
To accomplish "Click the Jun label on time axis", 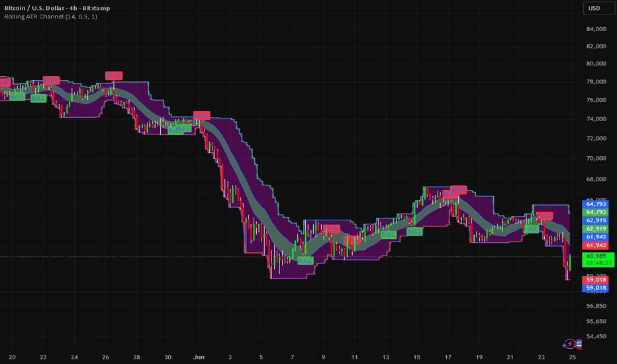I will [199, 357].
